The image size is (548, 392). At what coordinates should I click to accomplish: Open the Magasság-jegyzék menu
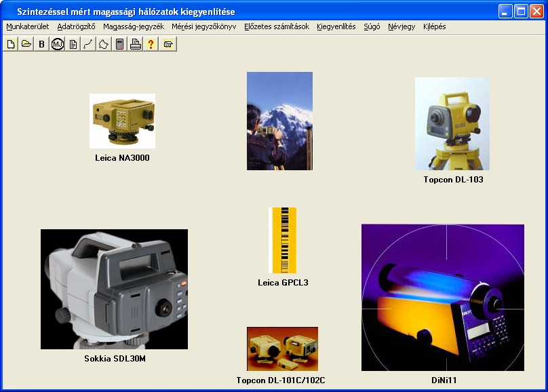click(x=134, y=26)
